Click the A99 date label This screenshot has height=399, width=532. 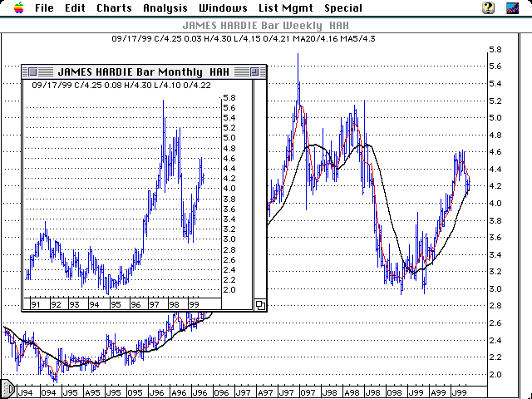point(438,393)
